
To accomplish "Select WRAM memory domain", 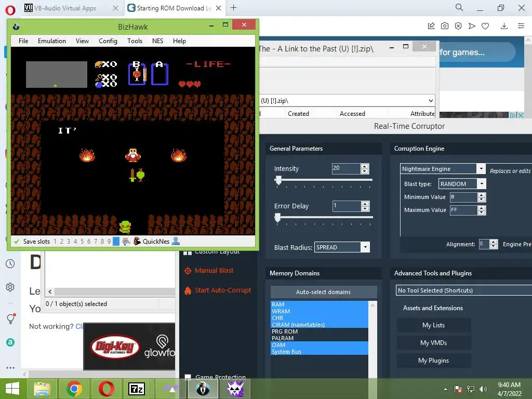I will [320, 311].
